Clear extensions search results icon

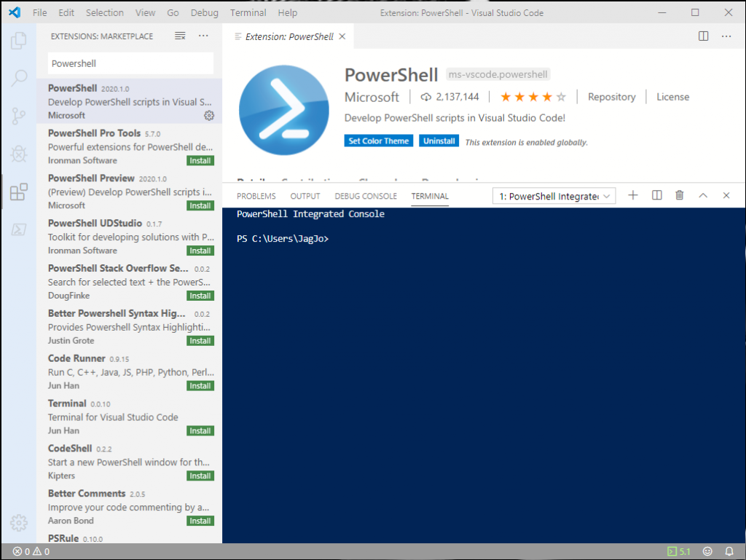click(180, 36)
